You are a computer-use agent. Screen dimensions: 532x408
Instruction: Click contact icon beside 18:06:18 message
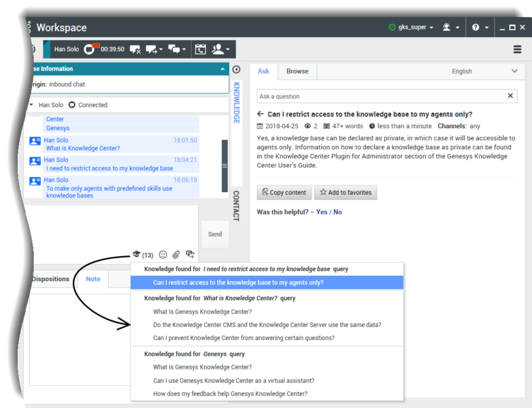[35, 181]
